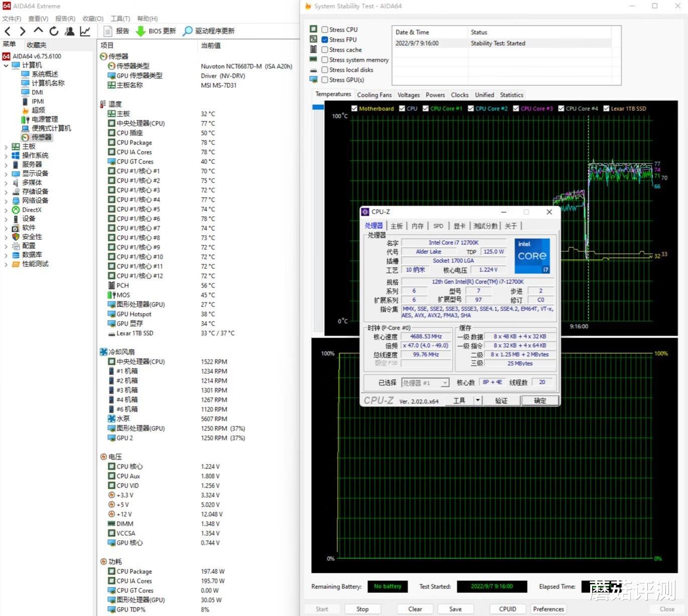Click the driver update magnifier icon
The width and height of the screenshot is (688, 616).
click(188, 31)
